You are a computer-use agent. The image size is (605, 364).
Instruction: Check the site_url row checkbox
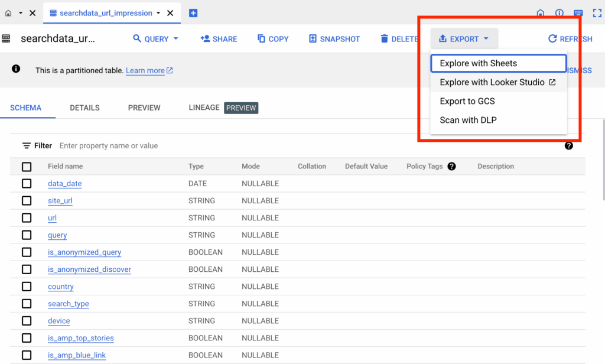click(27, 201)
